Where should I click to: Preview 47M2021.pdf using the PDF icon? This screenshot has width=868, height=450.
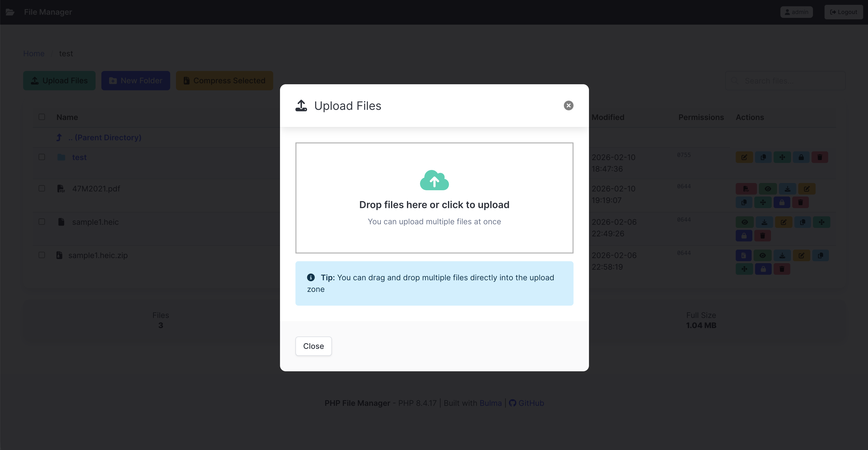tap(746, 189)
